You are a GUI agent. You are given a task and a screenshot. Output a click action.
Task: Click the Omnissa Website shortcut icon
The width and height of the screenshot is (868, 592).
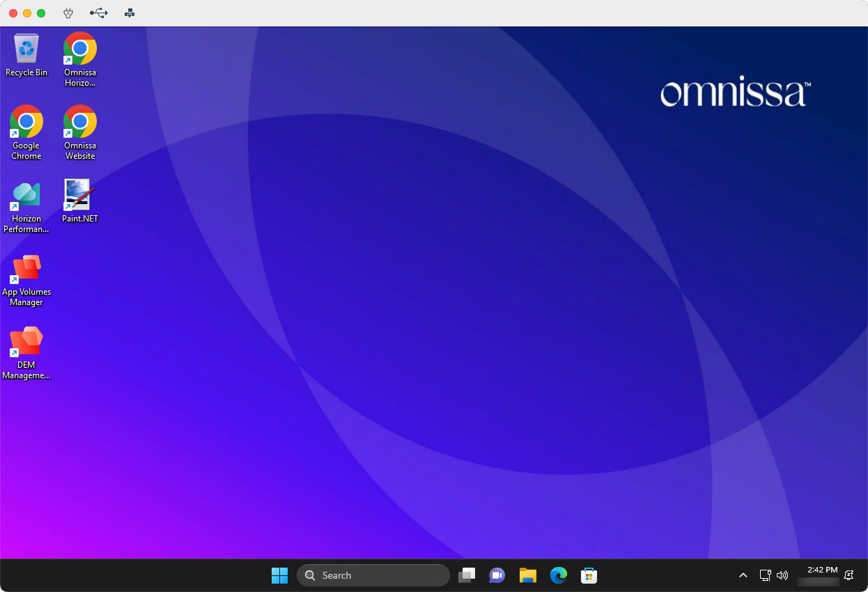(80, 127)
